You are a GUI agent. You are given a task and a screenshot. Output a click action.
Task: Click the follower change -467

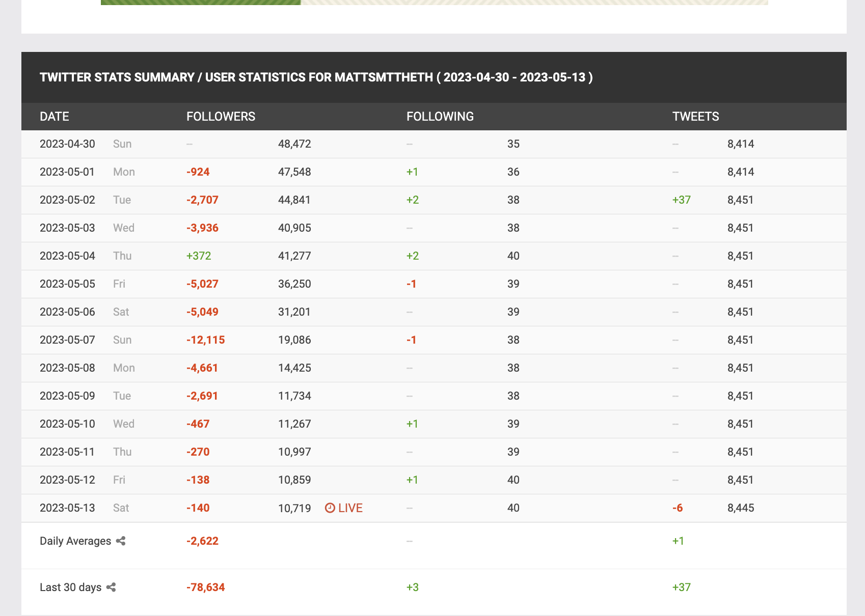[x=198, y=424]
